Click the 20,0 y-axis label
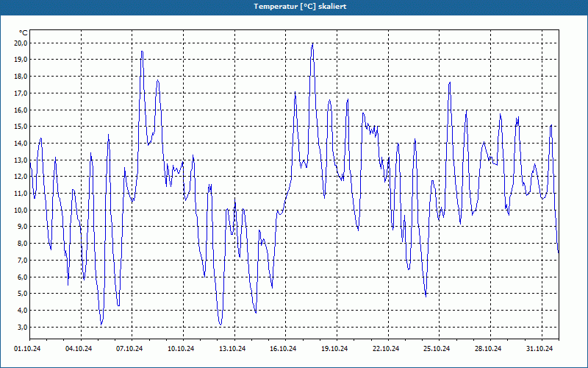This screenshot has width=588, height=368. [x=21, y=43]
